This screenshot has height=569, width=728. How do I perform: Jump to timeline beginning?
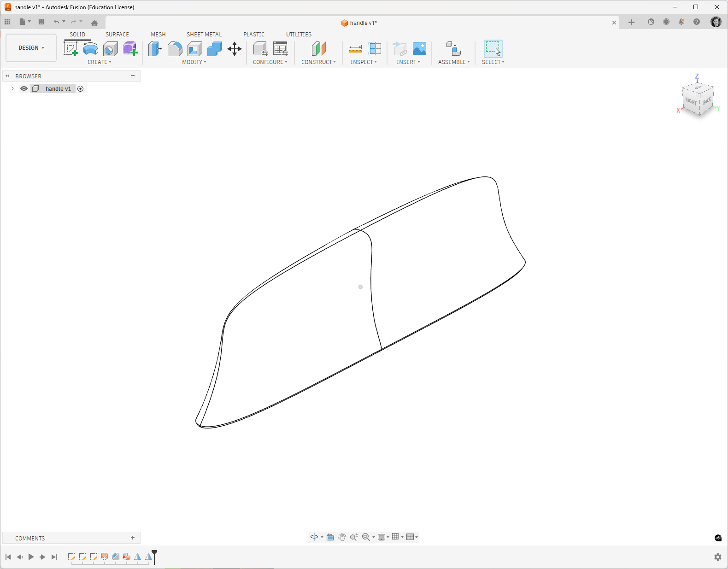point(8,557)
